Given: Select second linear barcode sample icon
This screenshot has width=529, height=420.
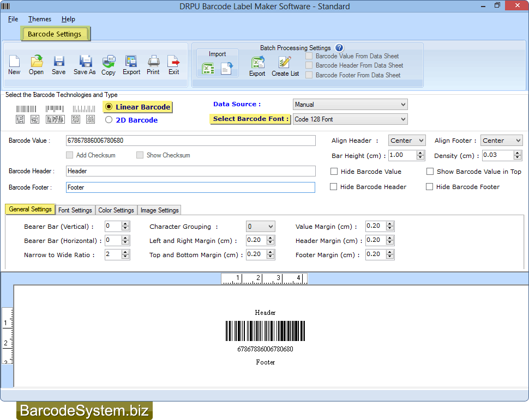Looking at the screenshot, I should click(x=55, y=109).
